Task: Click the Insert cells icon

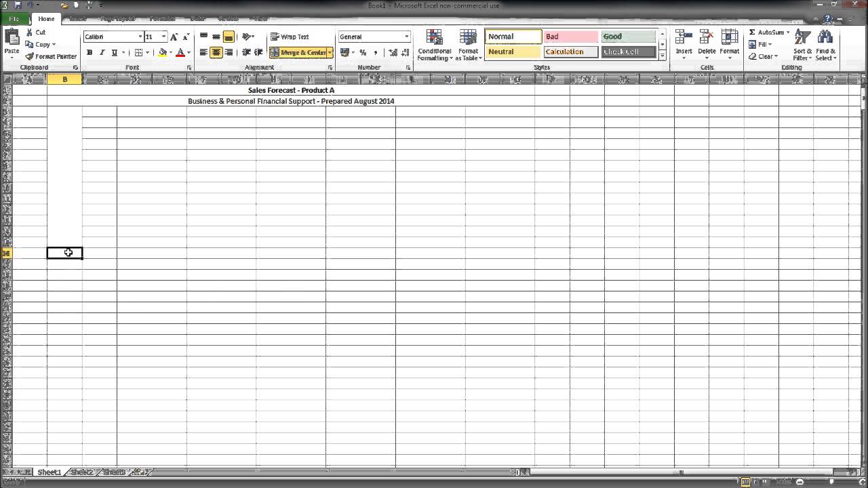Action: pyautogui.click(x=684, y=41)
